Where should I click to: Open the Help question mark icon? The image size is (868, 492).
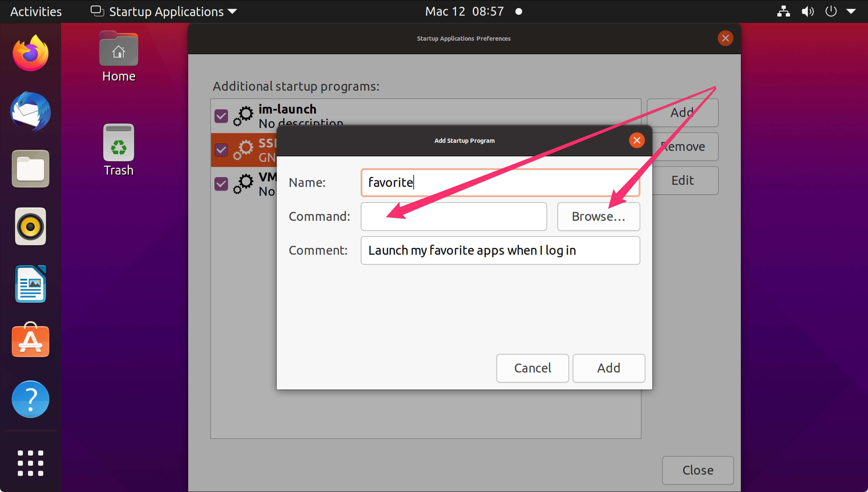click(x=30, y=399)
